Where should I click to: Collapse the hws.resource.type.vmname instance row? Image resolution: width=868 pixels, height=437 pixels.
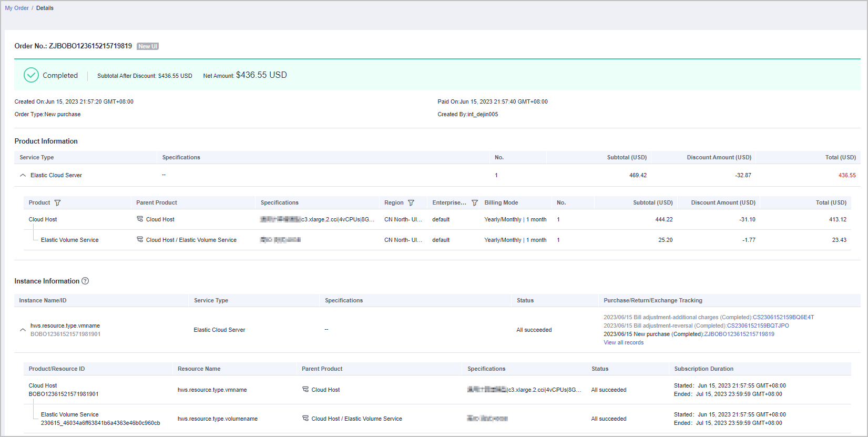[x=23, y=330]
